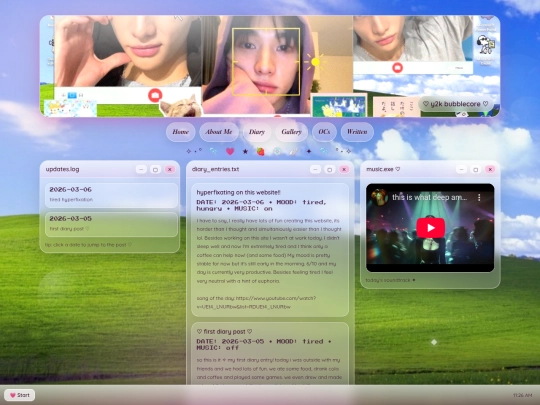Open the Gallery page
Image resolution: width=540 pixels, height=405 pixels.
(291, 132)
